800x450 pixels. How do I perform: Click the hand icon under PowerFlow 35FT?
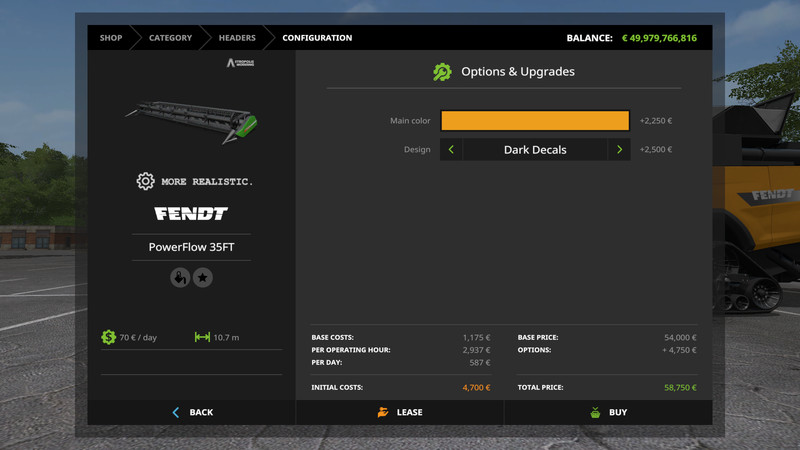click(x=180, y=278)
